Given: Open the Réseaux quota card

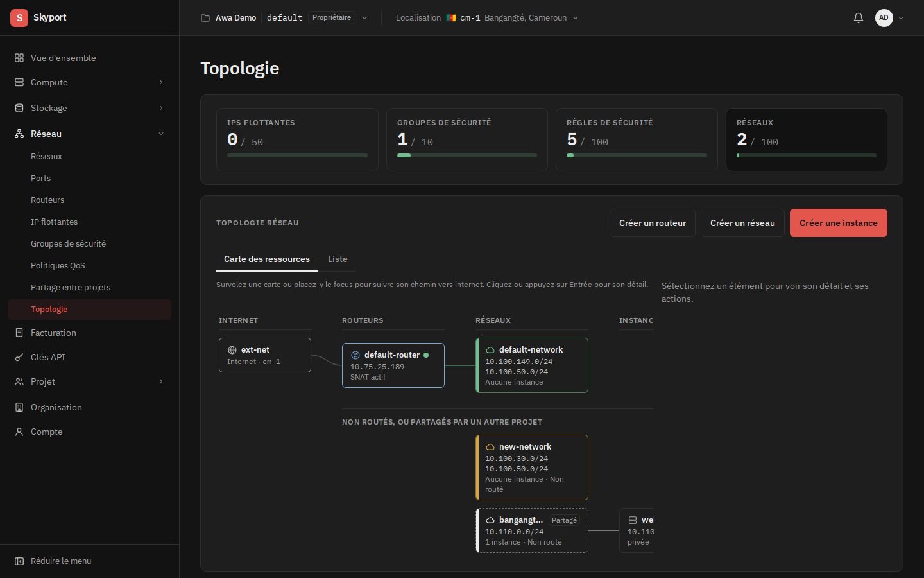Looking at the screenshot, I should tap(807, 139).
